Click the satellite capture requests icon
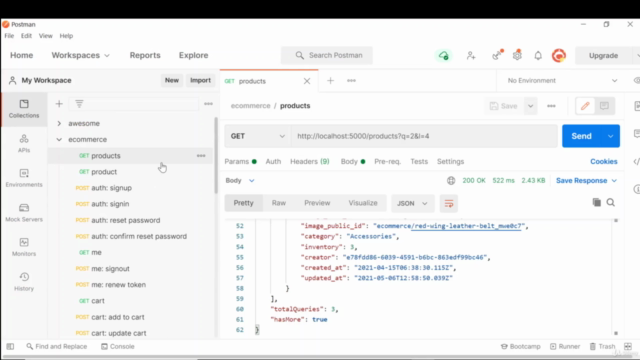 pyautogui.click(x=497, y=55)
